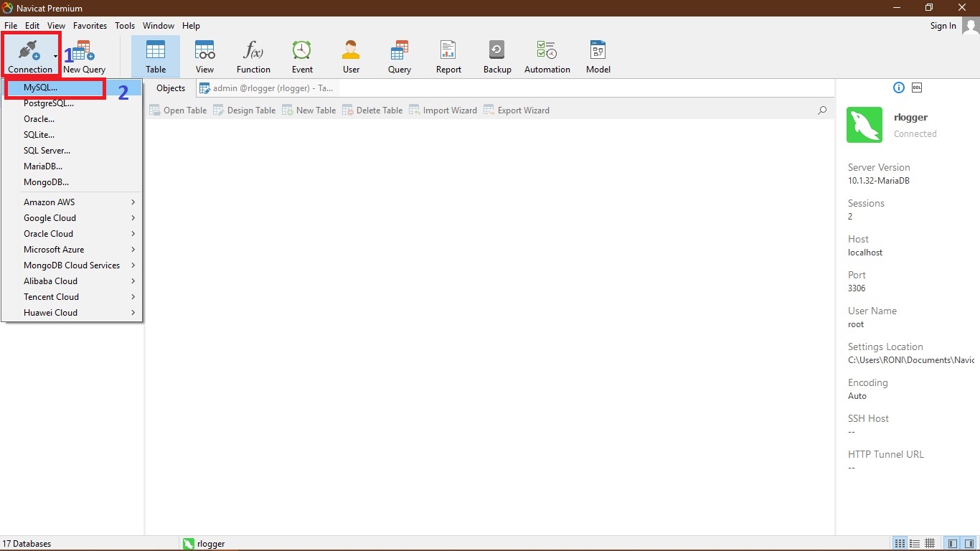Switch to icon view in status bar
The height and width of the screenshot is (551, 980).
pos(899,543)
